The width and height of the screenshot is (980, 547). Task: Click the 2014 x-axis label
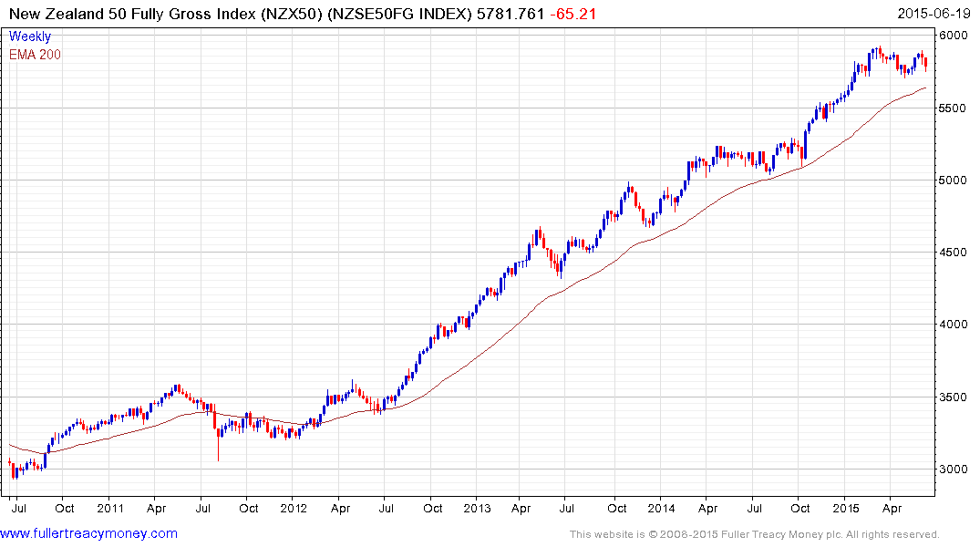coord(661,508)
